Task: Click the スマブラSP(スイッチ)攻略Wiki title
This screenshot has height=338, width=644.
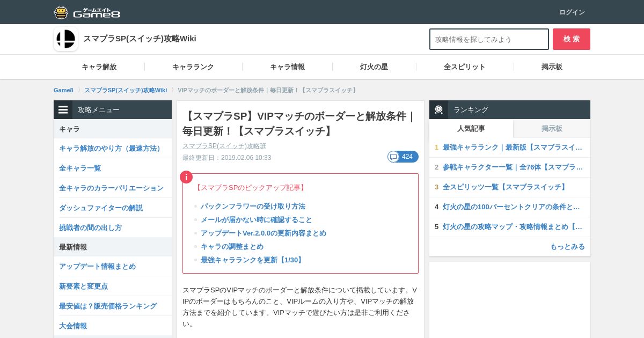Action: 140,39
